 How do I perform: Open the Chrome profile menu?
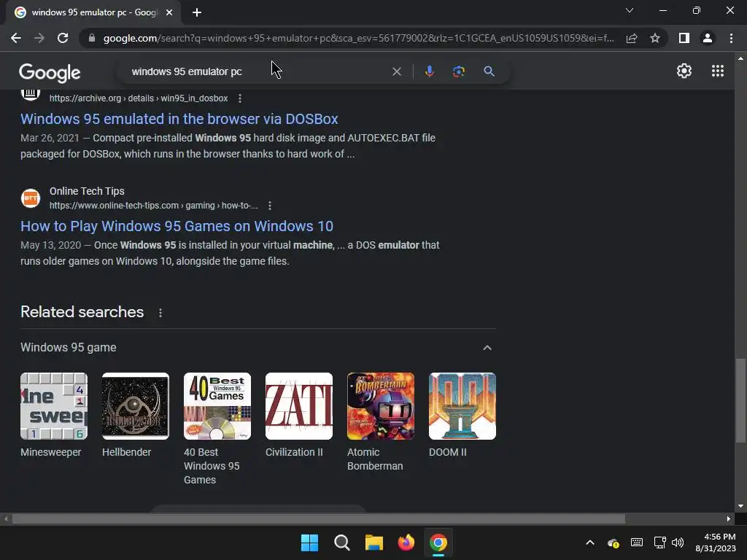(x=708, y=38)
